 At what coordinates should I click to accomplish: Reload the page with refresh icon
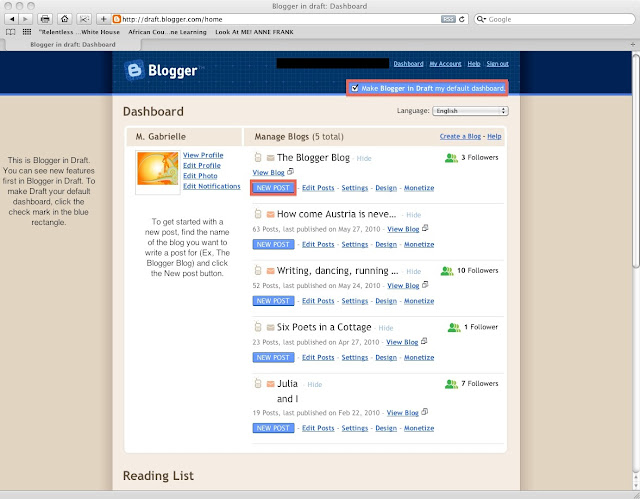tap(462, 19)
